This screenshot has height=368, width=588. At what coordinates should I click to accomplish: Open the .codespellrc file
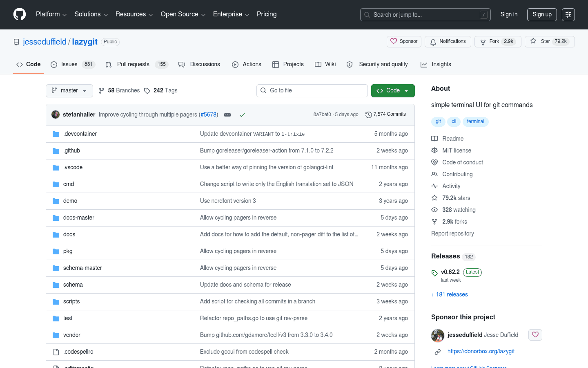click(x=78, y=352)
